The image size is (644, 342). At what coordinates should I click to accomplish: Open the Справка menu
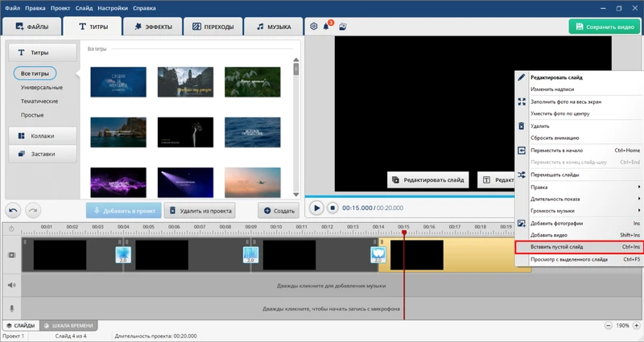[145, 8]
